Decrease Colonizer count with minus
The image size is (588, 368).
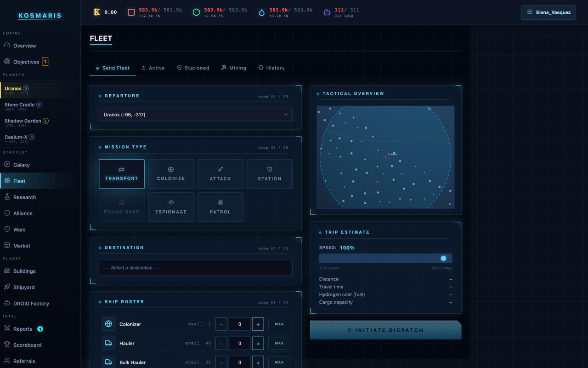click(x=221, y=324)
